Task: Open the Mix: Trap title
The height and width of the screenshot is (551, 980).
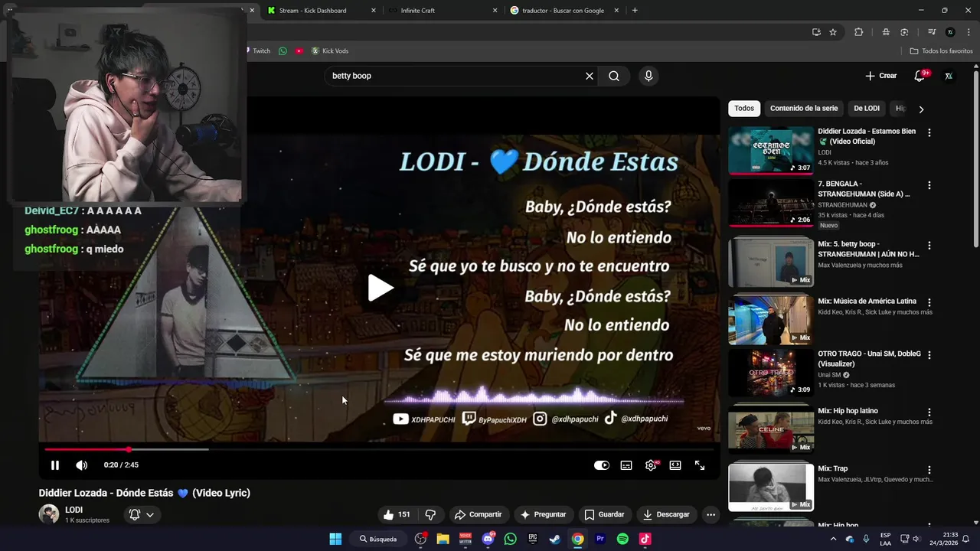Action: point(832,468)
